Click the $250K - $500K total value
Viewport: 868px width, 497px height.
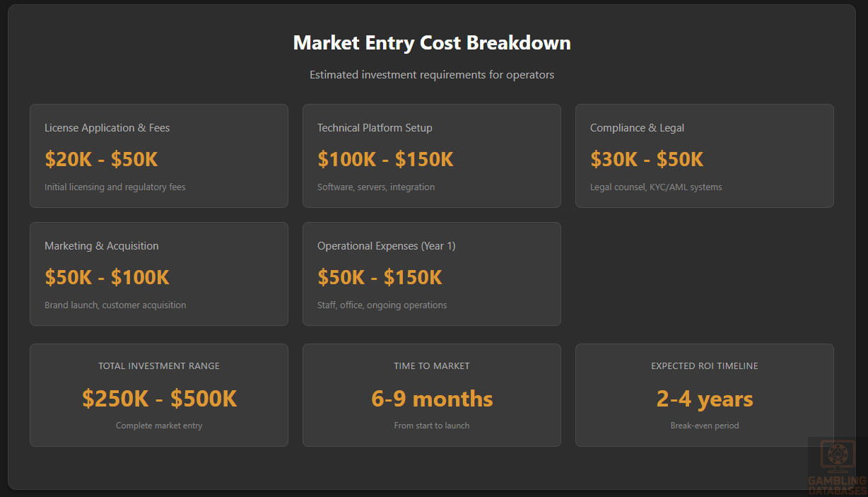159,399
